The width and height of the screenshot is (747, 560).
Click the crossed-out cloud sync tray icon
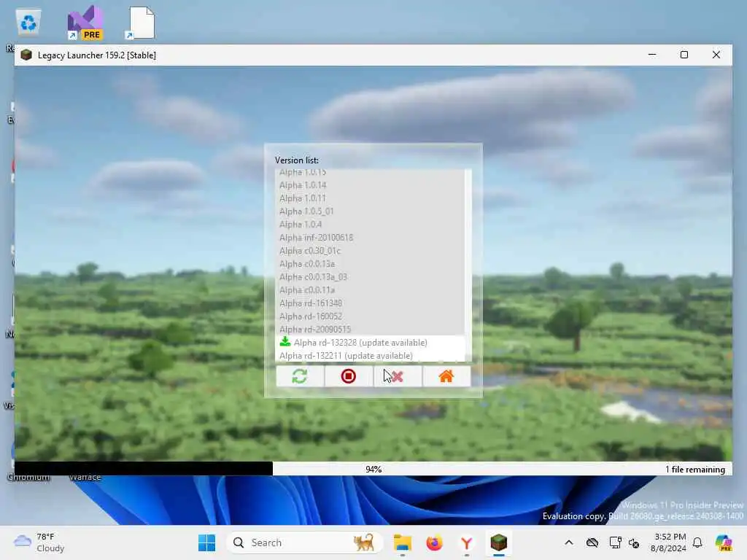[x=592, y=542]
